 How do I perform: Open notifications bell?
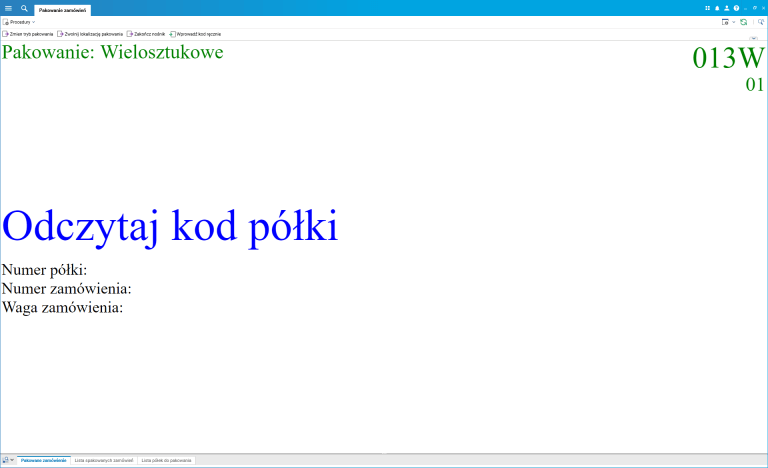click(717, 8)
